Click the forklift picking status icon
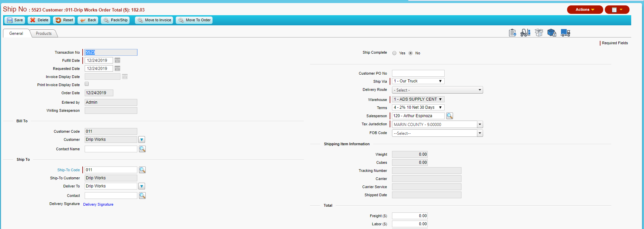 [525, 33]
